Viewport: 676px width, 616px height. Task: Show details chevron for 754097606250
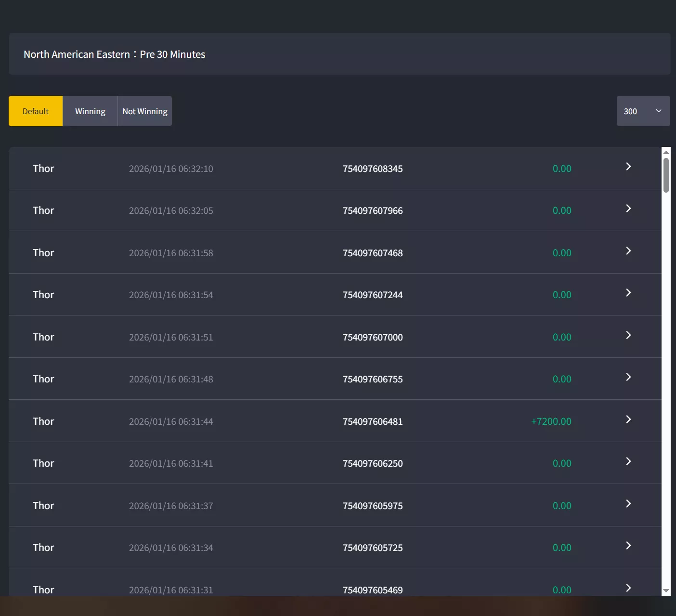pos(628,461)
